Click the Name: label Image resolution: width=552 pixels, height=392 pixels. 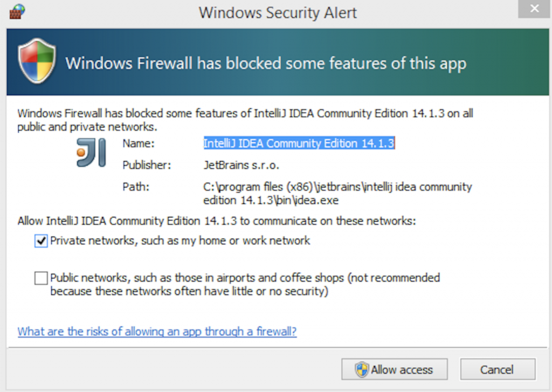pyautogui.click(x=139, y=143)
